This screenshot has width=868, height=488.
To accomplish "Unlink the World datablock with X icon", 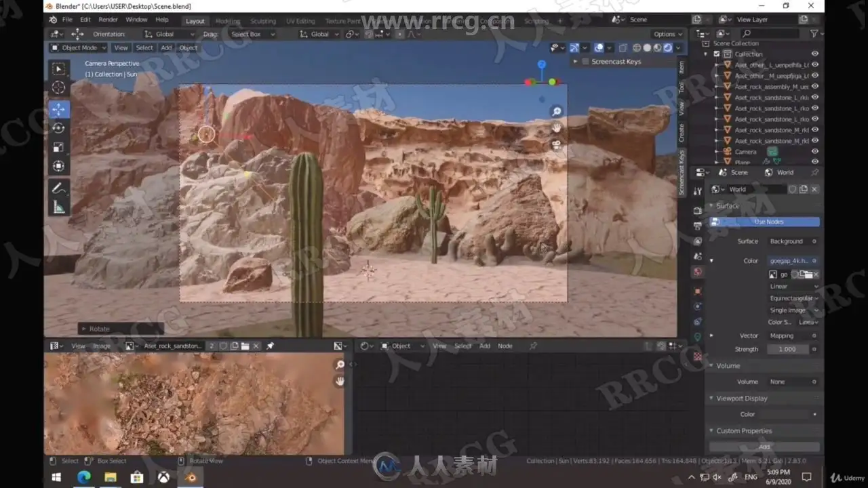I will 814,189.
